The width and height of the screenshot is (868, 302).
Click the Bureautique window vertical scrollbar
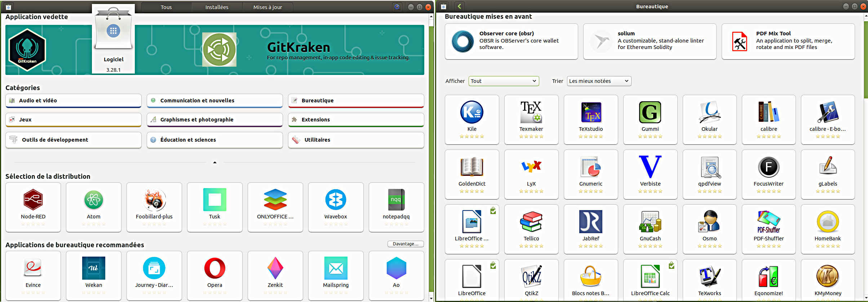(x=865, y=157)
